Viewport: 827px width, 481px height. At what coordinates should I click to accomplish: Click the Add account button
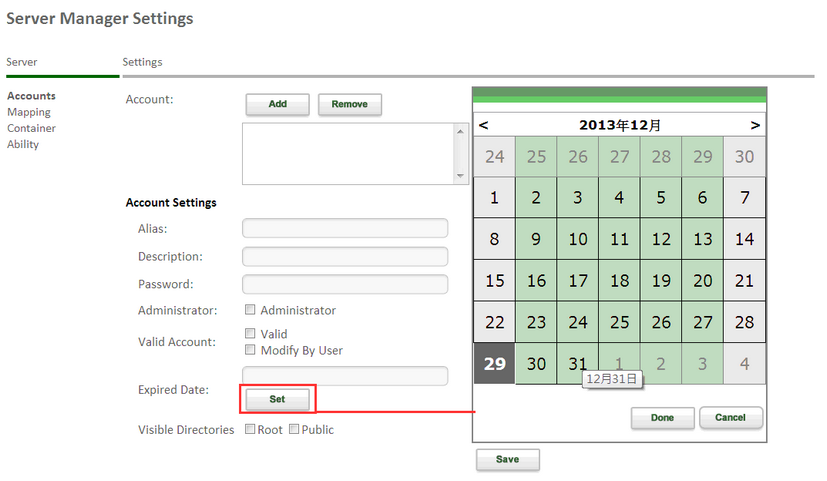point(277,104)
